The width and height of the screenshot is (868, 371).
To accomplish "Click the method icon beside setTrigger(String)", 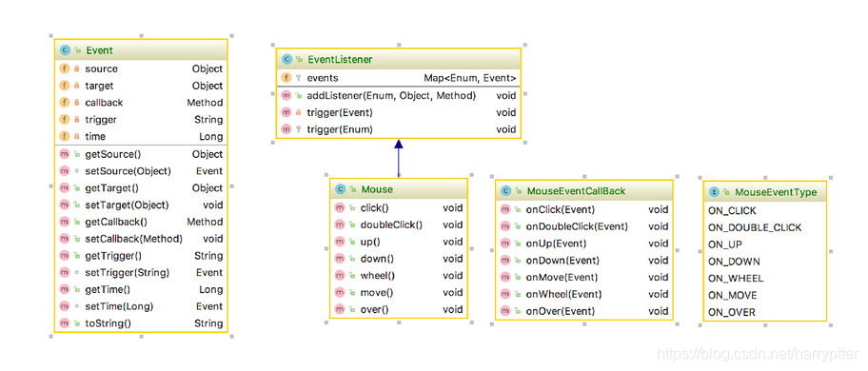I will pos(64,273).
